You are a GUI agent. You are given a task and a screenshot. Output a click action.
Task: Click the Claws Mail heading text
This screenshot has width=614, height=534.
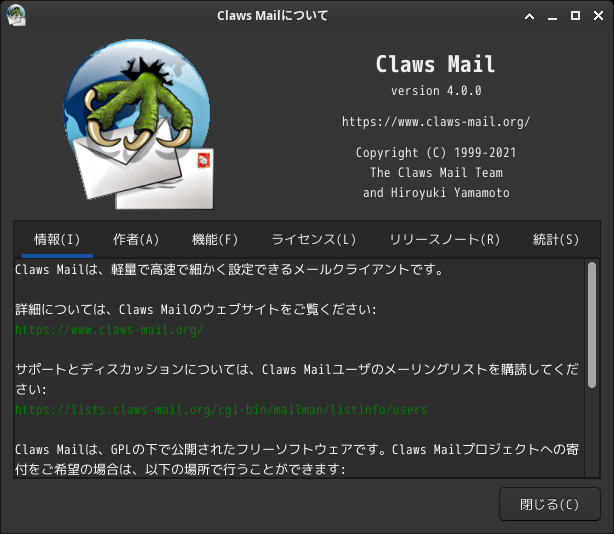pyautogui.click(x=435, y=64)
